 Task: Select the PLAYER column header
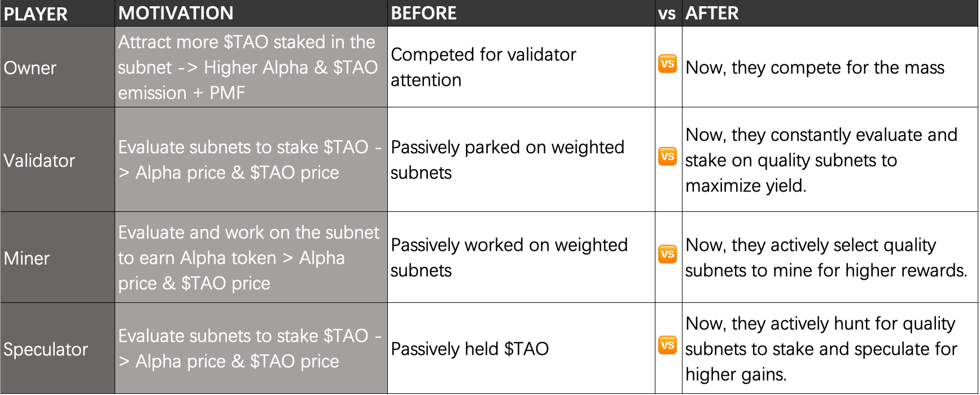pos(36,14)
